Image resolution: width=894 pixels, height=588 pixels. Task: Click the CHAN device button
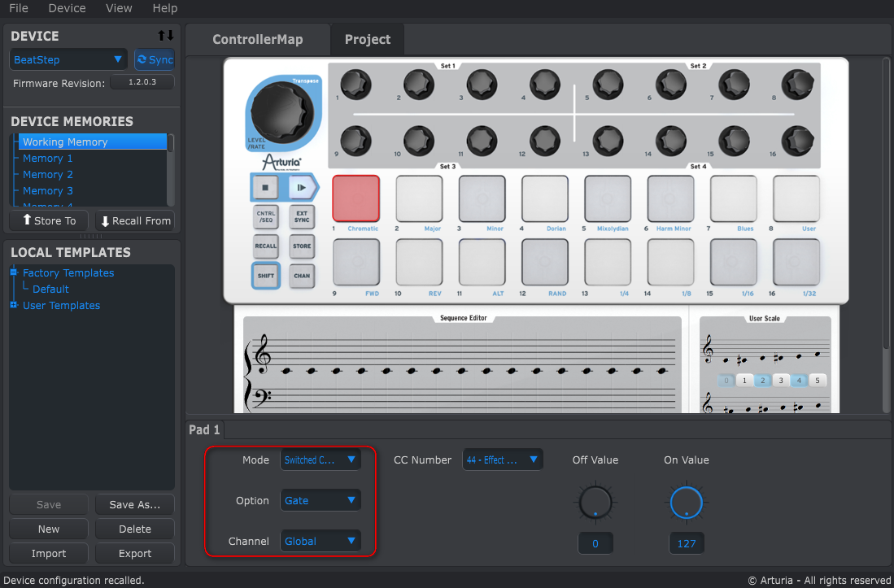(x=302, y=276)
